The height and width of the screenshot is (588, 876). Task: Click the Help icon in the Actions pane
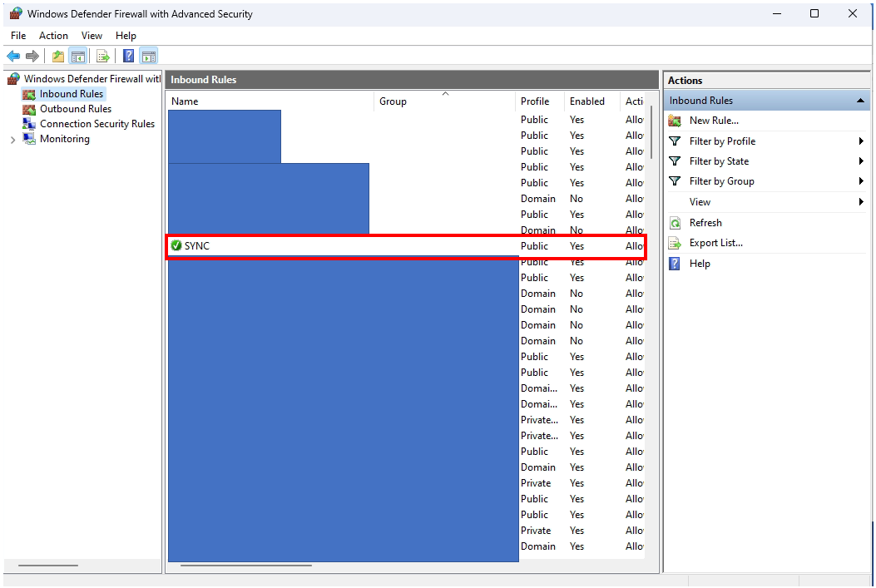[675, 264]
